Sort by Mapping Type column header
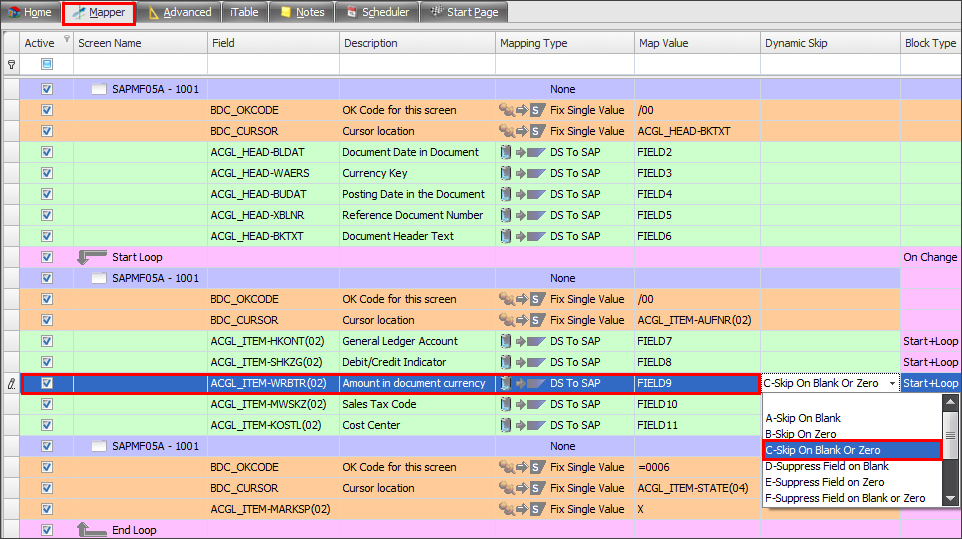 point(564,43)
